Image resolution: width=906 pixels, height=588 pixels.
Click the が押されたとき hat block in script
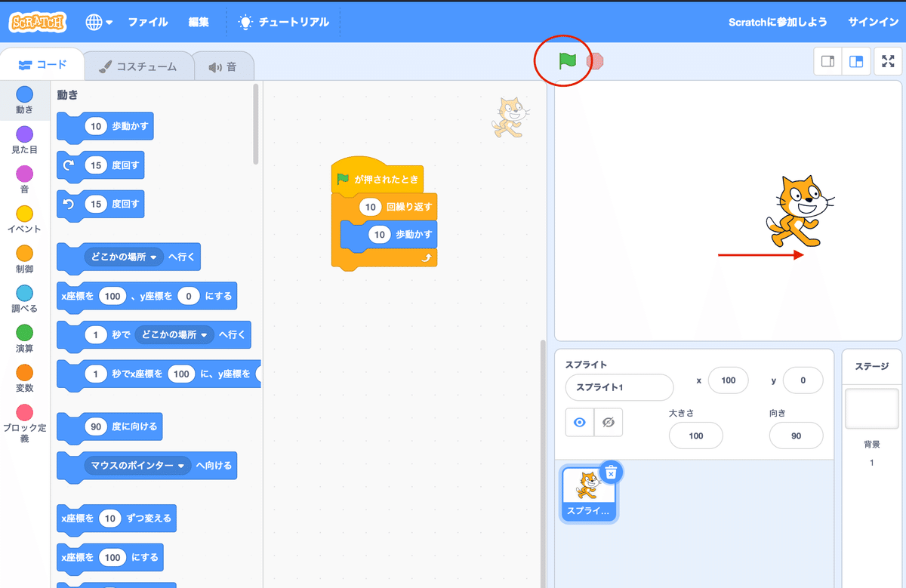[377, 177]
